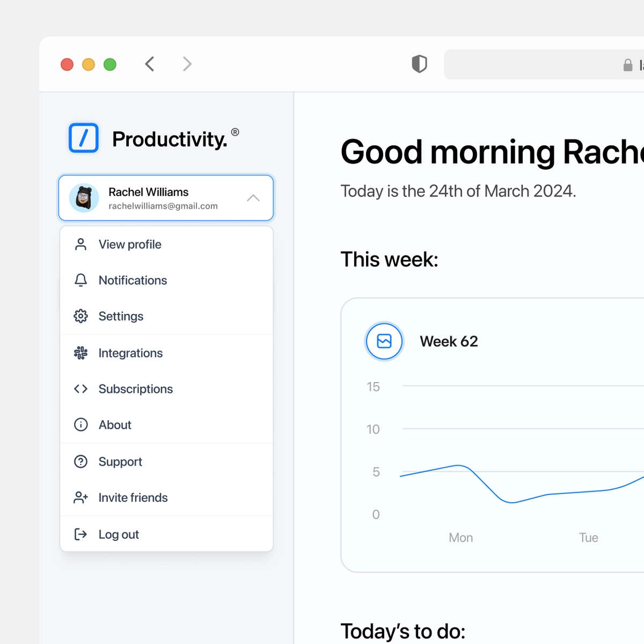Click the yellow minimize window button
Viewport: 644px width, 644px height.
pos(89,64)
